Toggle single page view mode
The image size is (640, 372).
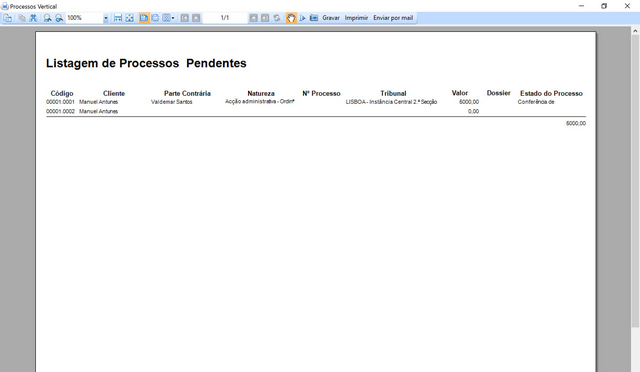tap(144, 18)
